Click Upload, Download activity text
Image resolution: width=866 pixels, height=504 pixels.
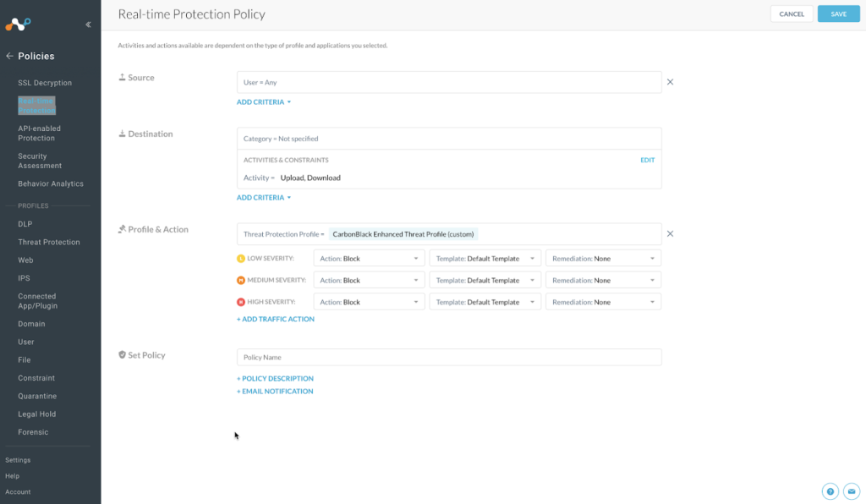310,178
